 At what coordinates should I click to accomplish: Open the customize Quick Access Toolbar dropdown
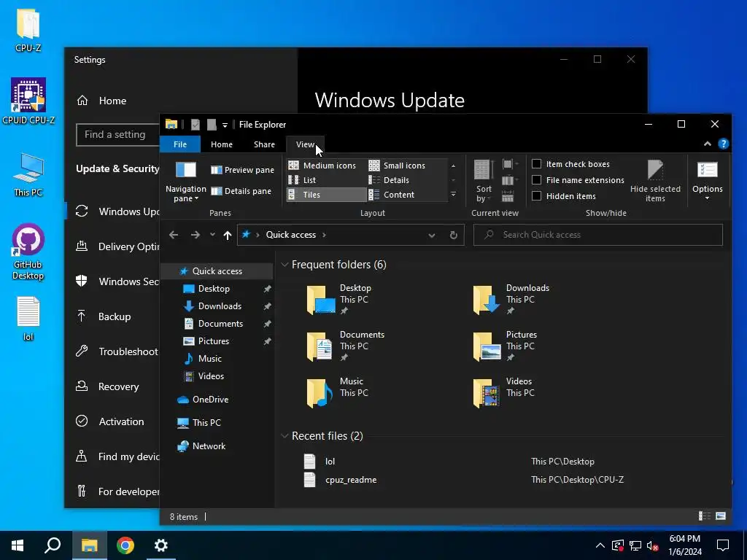click(x=225, y=125)
